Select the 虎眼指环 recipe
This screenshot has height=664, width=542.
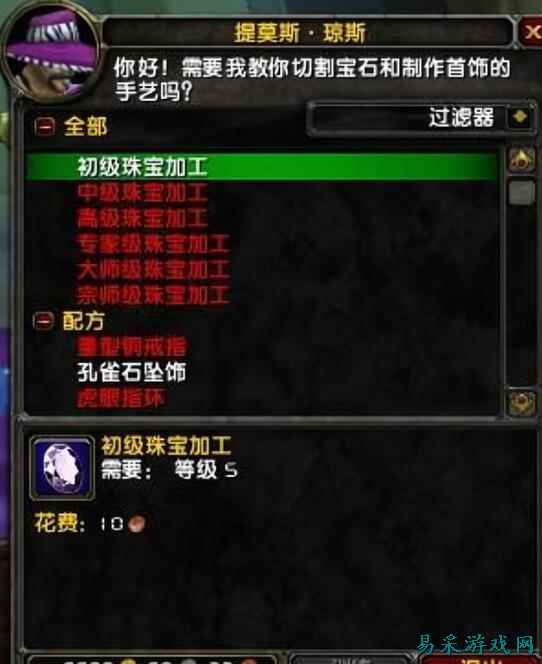[x=120, y=398]
